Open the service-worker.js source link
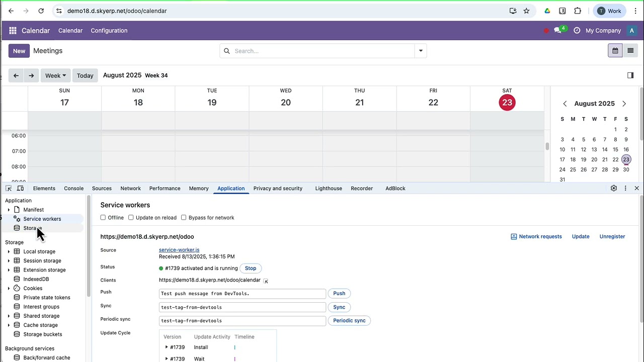This screenshot has width=644, height=362. pos(179,250)
